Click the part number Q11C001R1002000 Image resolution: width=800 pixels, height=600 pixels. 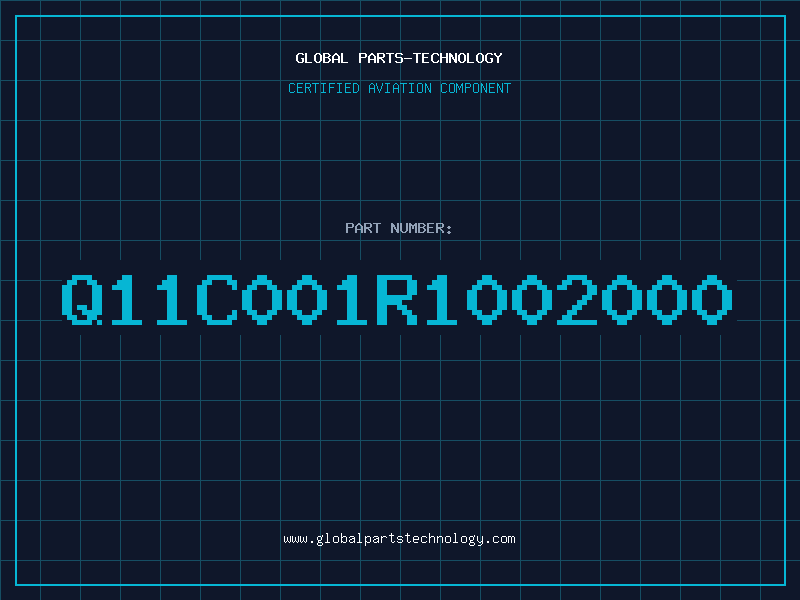[x=397, y=300]
